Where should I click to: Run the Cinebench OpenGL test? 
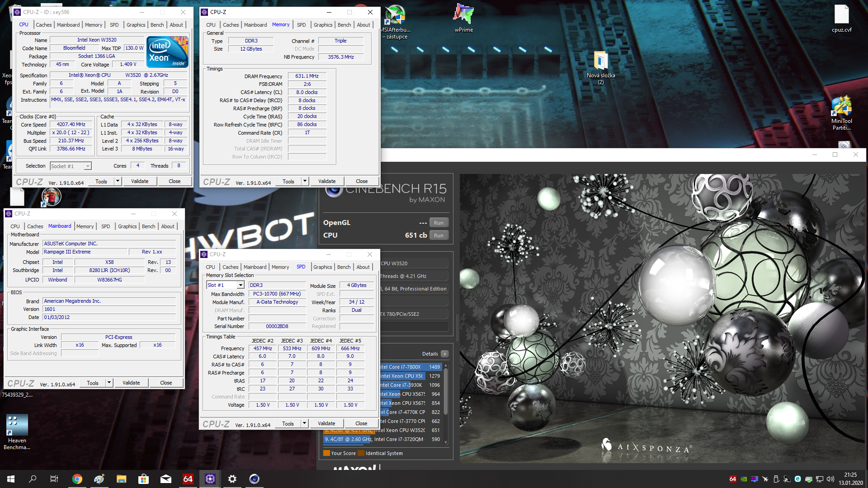click(x=439, y=223)
